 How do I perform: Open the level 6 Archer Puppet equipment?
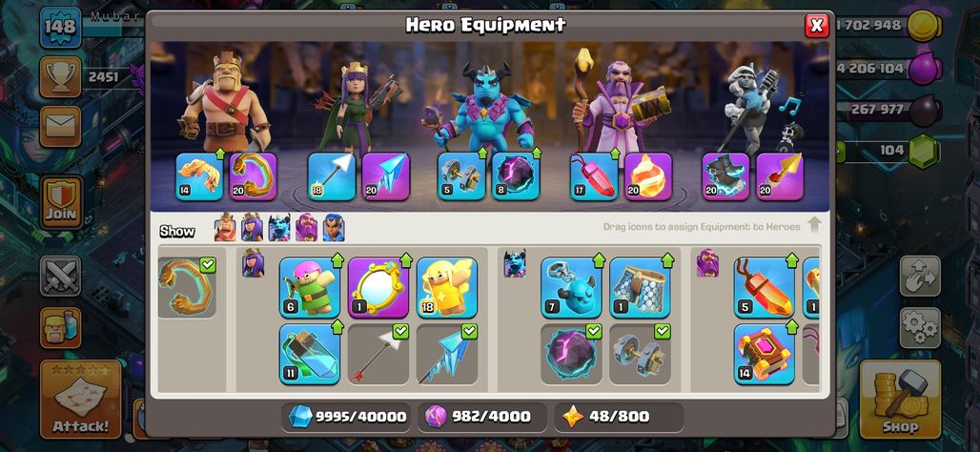pos(310,288)
